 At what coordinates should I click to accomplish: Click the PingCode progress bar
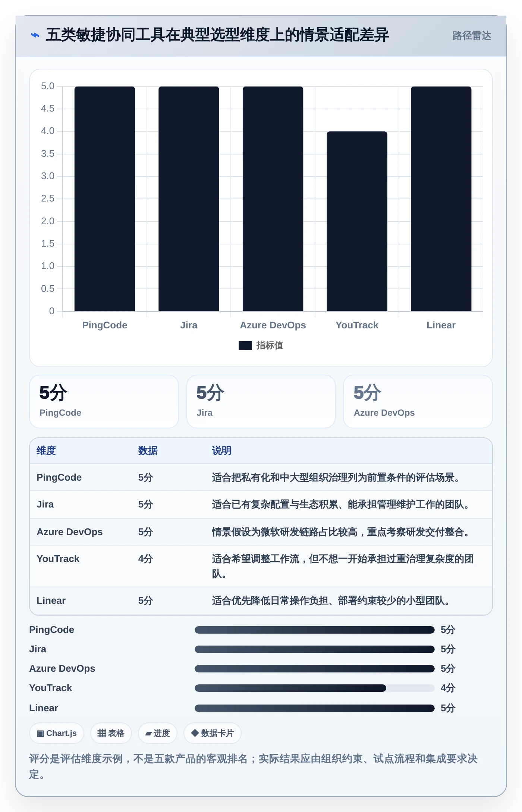(315, 630)
